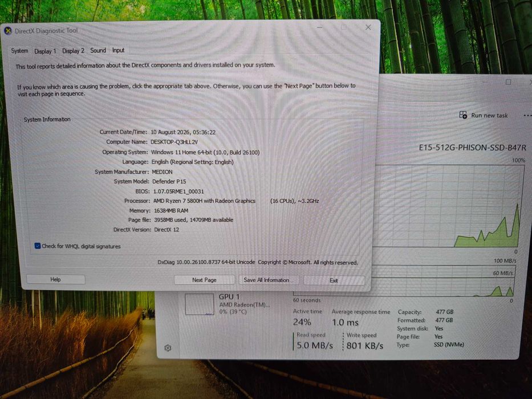Close the DirectX Diagnostic Tool window
The image size is (532, 399).
point(368,27)
